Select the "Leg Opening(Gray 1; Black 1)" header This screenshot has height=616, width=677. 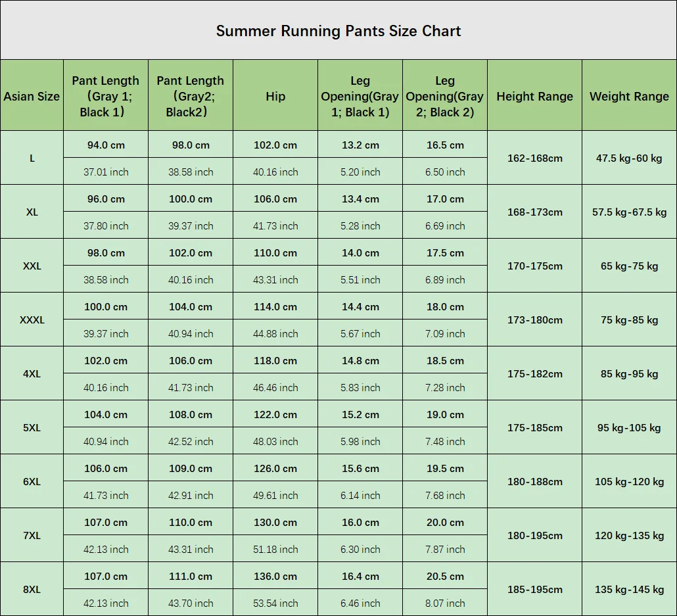360,97
